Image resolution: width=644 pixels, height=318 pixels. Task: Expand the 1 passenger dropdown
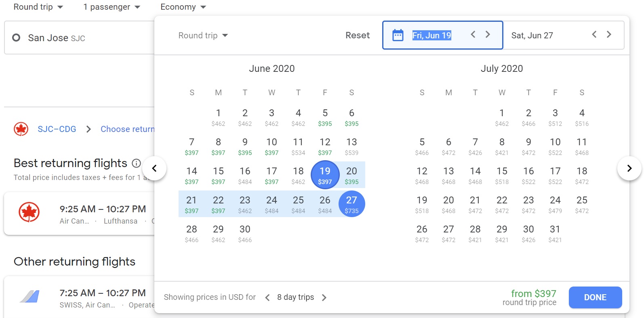[x=112, y=7]
